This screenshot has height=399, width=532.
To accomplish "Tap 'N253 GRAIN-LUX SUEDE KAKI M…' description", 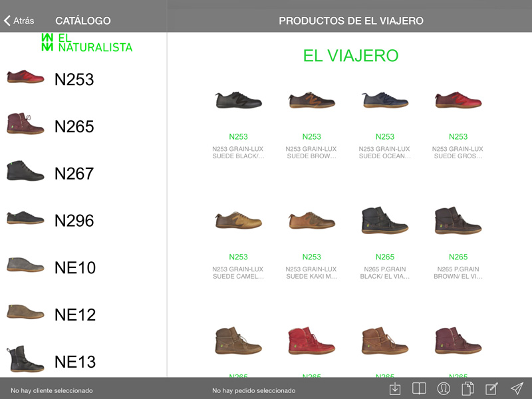I will tap(311, 273).
